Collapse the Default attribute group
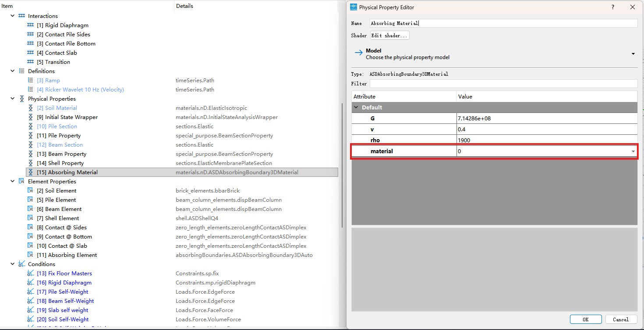644x330 pixels. click(x=356, y=108)
